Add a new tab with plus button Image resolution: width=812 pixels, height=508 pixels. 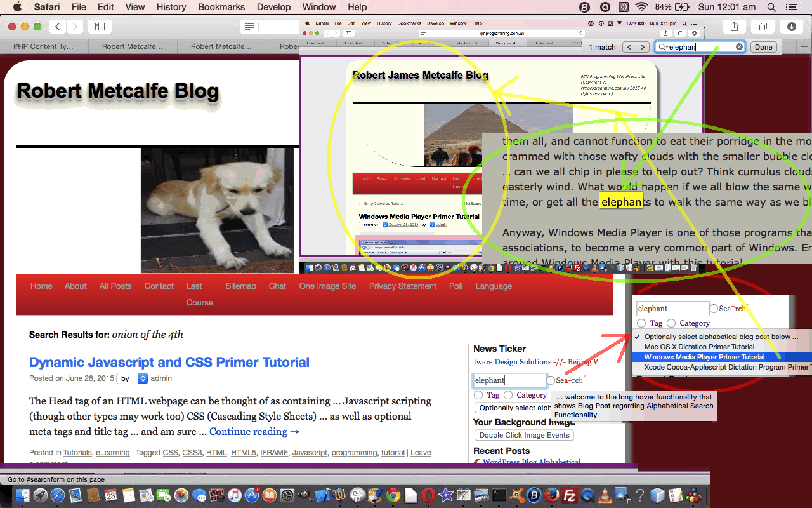(x=804, y=46)
